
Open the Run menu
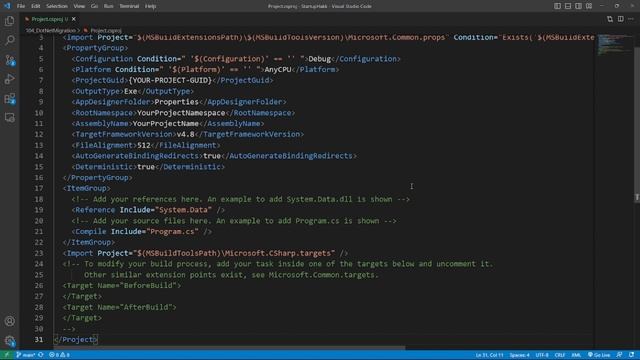point(109,6)
